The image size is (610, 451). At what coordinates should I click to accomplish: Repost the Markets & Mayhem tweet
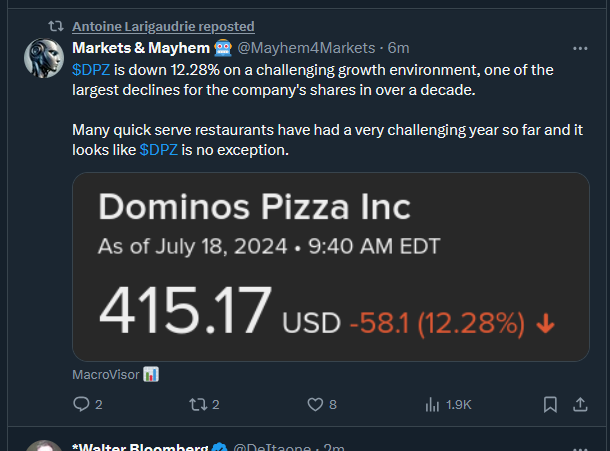tap(196, 405)
